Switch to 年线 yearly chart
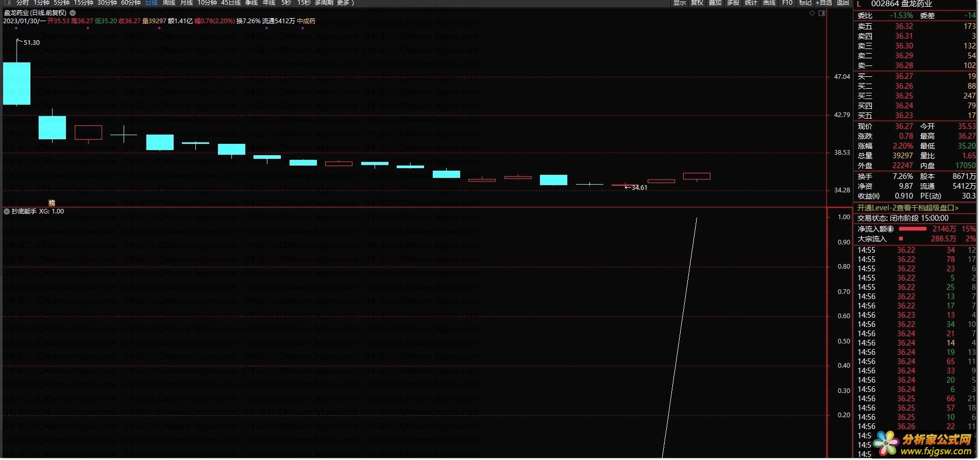 pyautogui.click(x=269, y=3)
